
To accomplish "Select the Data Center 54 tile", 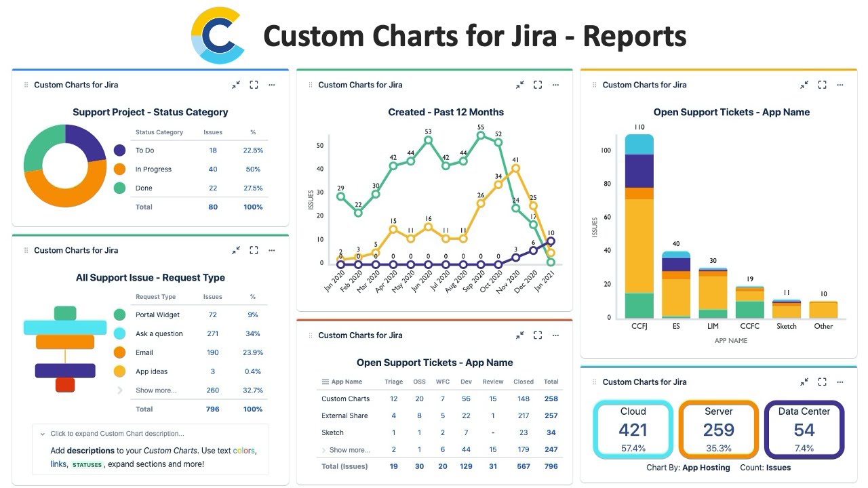I will click(804, 430).
